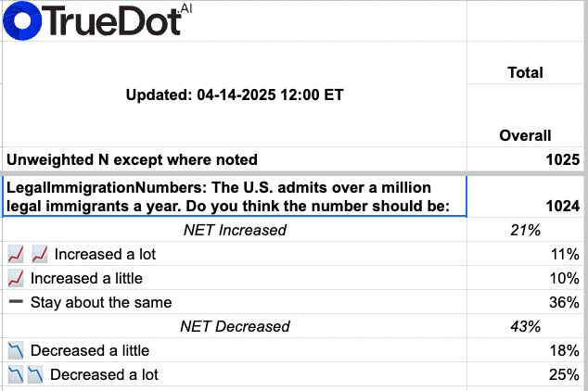Click the Overall column header
The height and width of the screenshot is (391, 588).
point(526,135)
